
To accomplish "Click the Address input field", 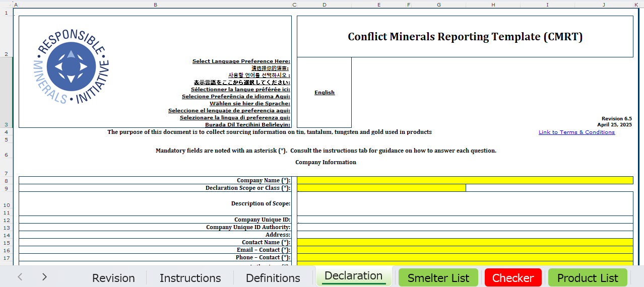I will pos(465,235).
